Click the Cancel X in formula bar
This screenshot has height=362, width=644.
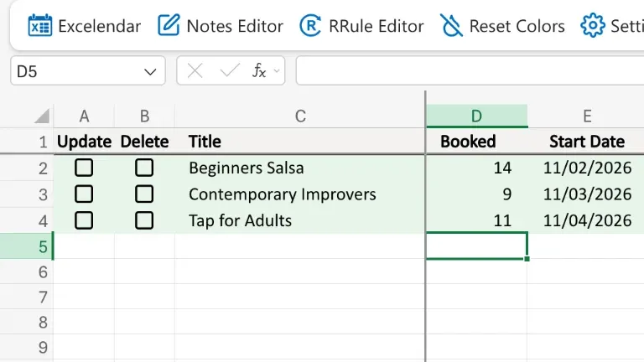pos(195,71)
